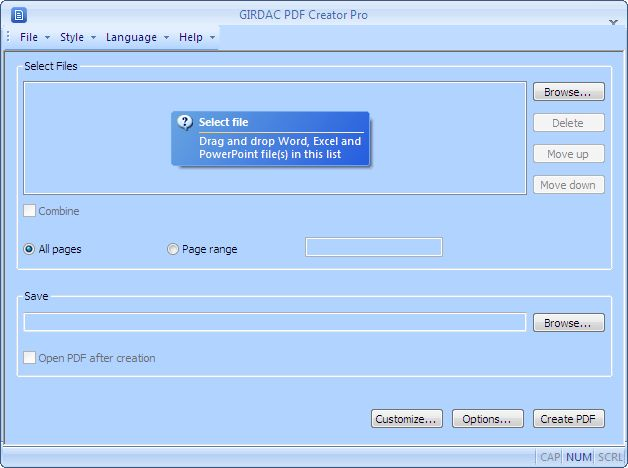This screenshot has width=628, height=468.
Task: Toggle Open PDF after creation checkbox
Action: click(29, 358)
